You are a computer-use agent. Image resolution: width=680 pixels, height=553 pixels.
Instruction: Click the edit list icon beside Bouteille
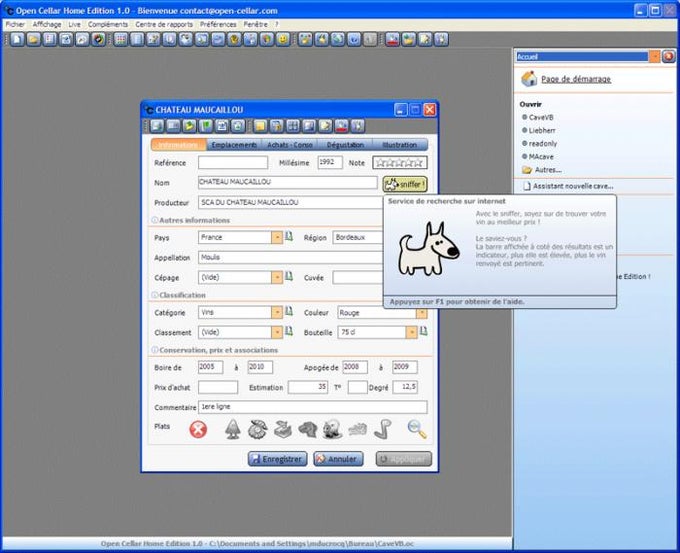pos(424,331)
